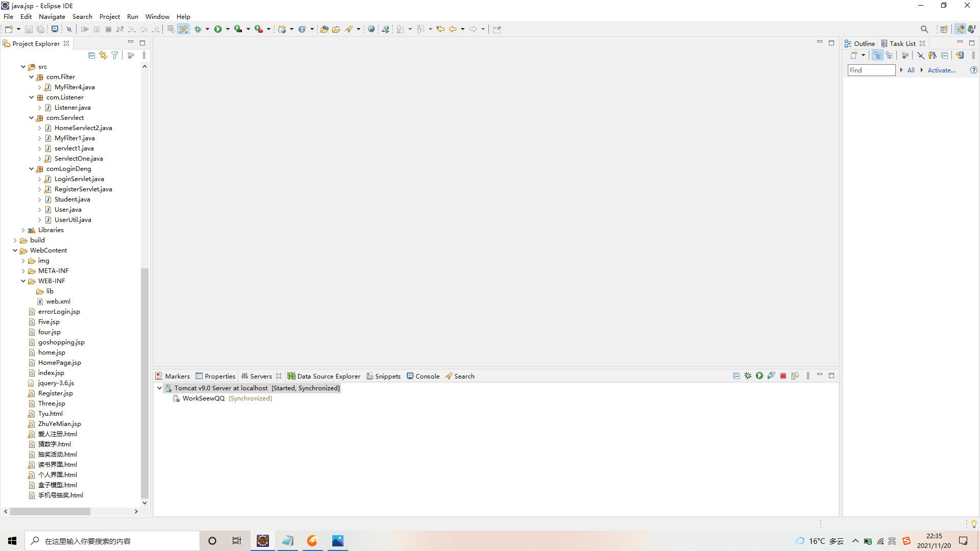Switch Task List to Scheduled presentation
Image resolution: width=980 pixels, height=551 pixels.
tap(890, 55)
